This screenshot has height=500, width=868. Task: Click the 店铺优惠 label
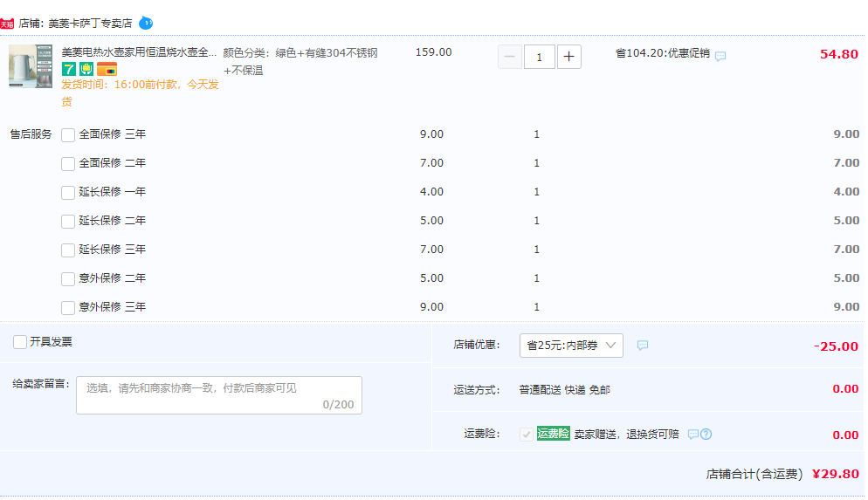click(x=476, y=345)
